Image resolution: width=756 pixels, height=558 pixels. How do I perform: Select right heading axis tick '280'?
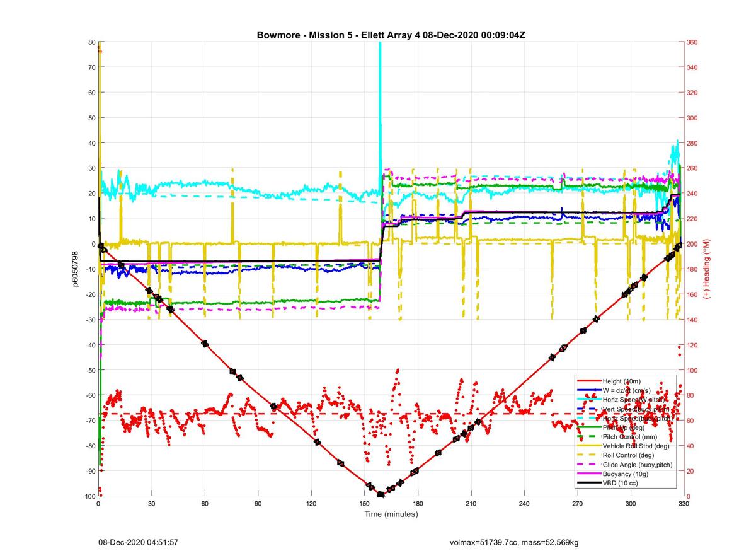[x=692, y=143]
